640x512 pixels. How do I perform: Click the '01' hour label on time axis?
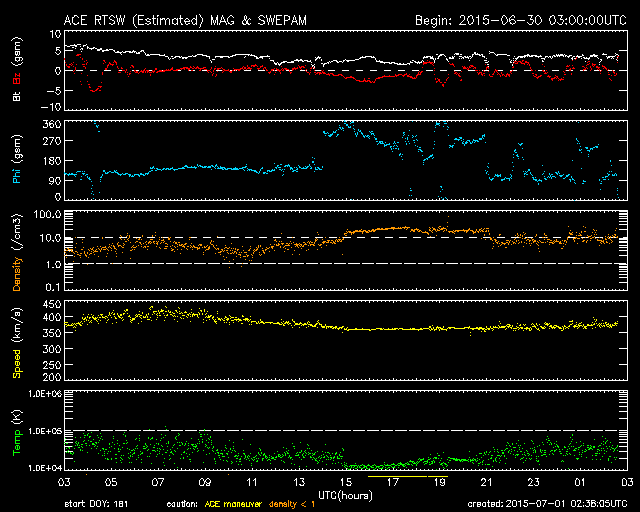[580, 483]
